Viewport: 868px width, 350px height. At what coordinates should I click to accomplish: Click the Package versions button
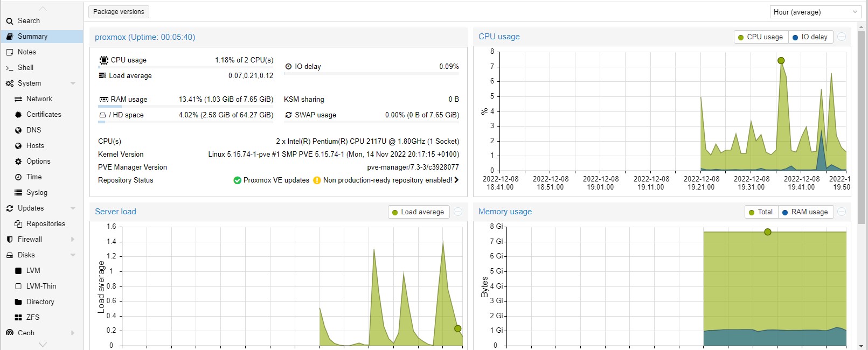point(119,12)
